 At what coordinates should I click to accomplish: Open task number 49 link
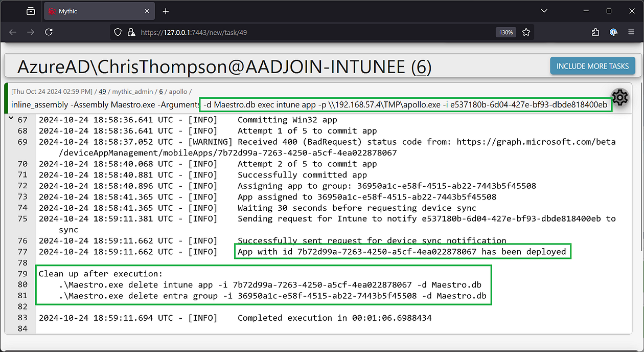coord(102,92)
